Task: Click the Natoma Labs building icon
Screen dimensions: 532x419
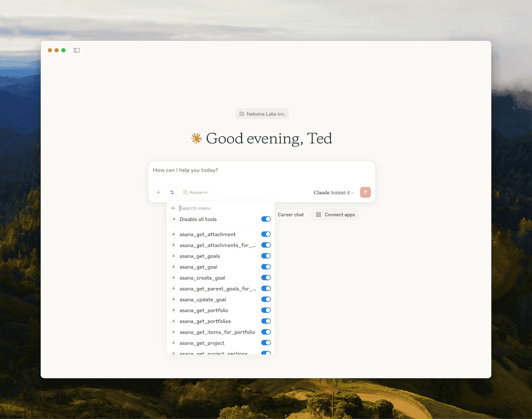Action: (242, 114)
